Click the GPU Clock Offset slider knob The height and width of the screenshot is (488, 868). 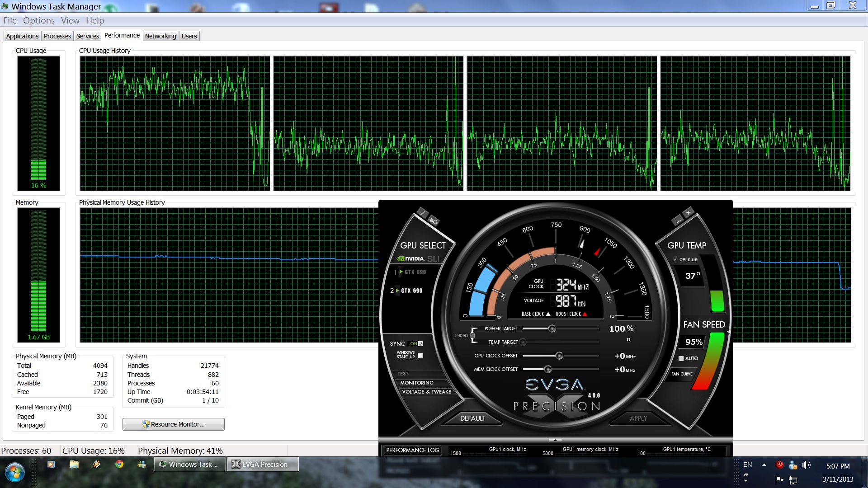coord(559,356)
